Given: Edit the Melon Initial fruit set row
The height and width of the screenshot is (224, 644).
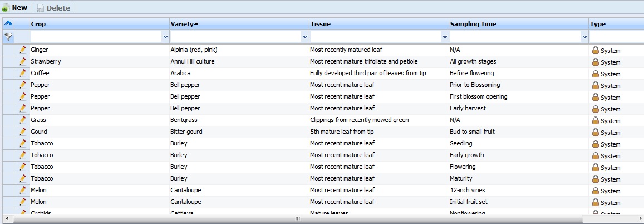Looking at the screenshot, I should (x=23, y=202).
